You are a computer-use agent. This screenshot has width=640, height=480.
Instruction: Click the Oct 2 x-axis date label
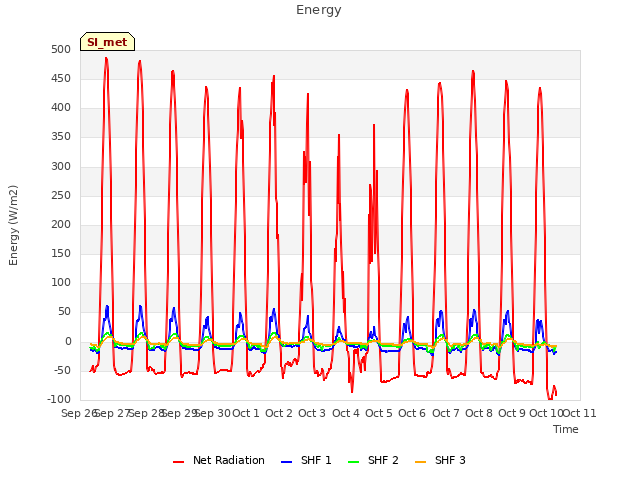pyautogui.click(x=279, y=413)
